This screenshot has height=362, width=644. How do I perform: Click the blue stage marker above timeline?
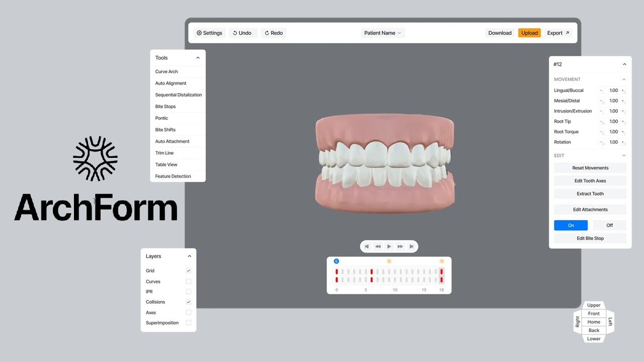[337, 261]
